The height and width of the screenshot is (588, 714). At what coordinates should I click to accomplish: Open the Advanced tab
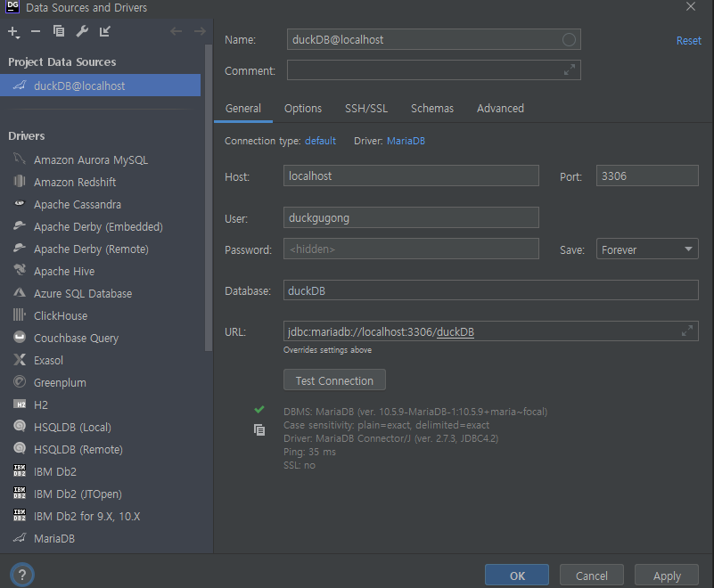click(500, 109)
